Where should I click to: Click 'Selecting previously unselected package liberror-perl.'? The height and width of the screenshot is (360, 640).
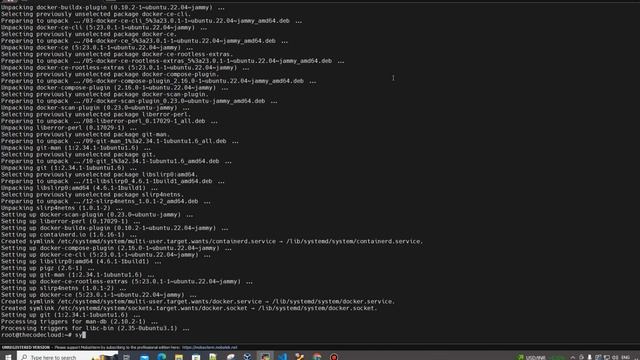coord(96,114)
